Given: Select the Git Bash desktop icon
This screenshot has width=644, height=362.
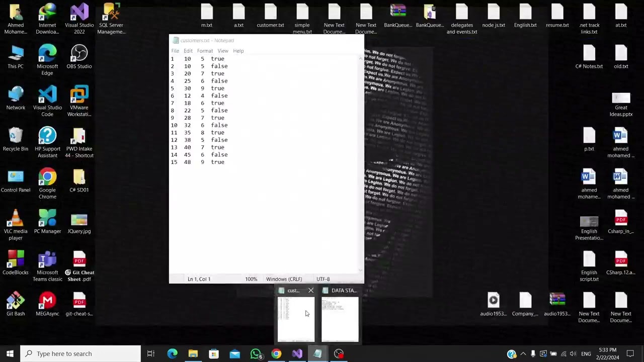Looking at the screenshot, I should click(x=16, y=304).
